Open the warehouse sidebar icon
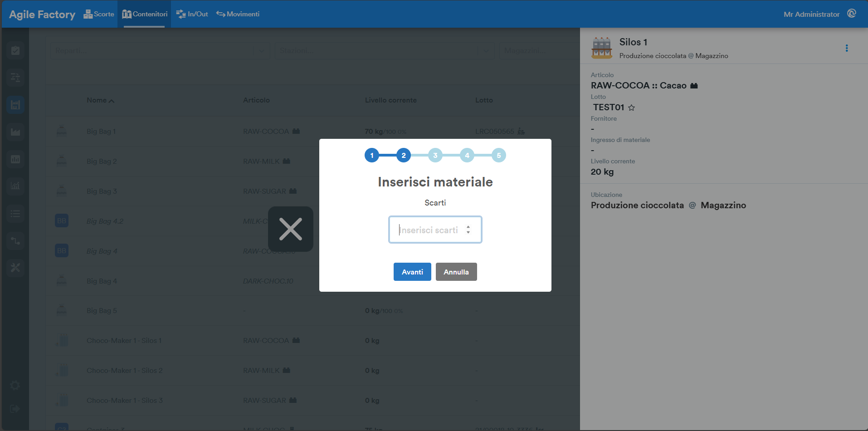The image size is (868, 431). click(15, 104)
